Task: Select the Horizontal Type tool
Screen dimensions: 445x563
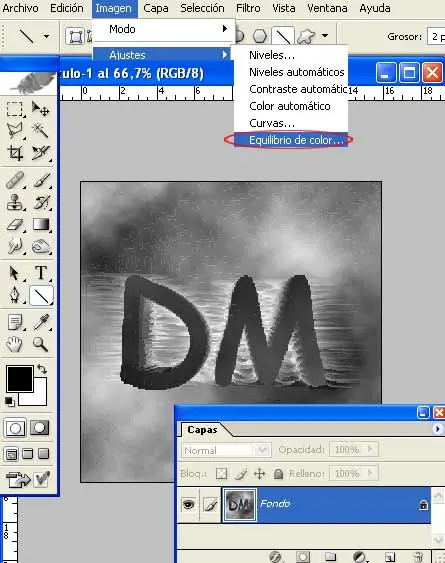Action: [41, 273]
